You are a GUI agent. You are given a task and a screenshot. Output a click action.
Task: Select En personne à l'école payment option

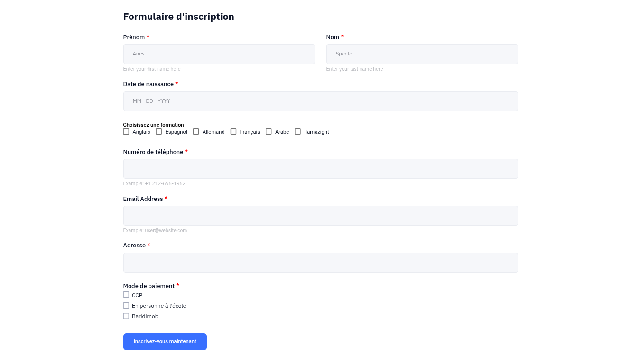(x=126, y=306)
